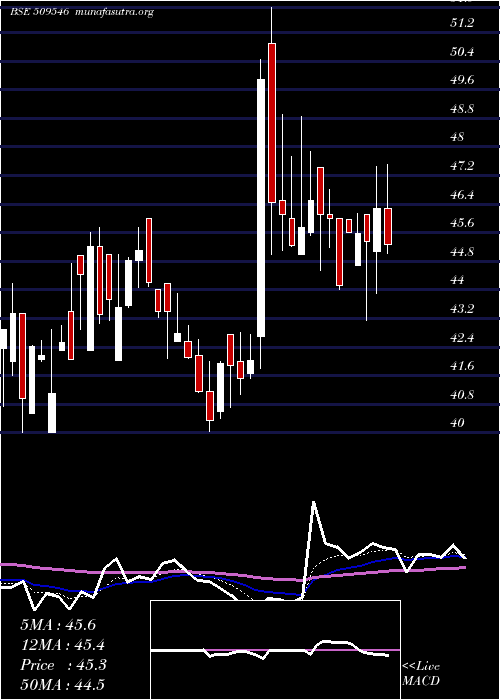Click the 45.6 price axis label
This screenshot has width=500, height=700.
[x=462, y=223]
